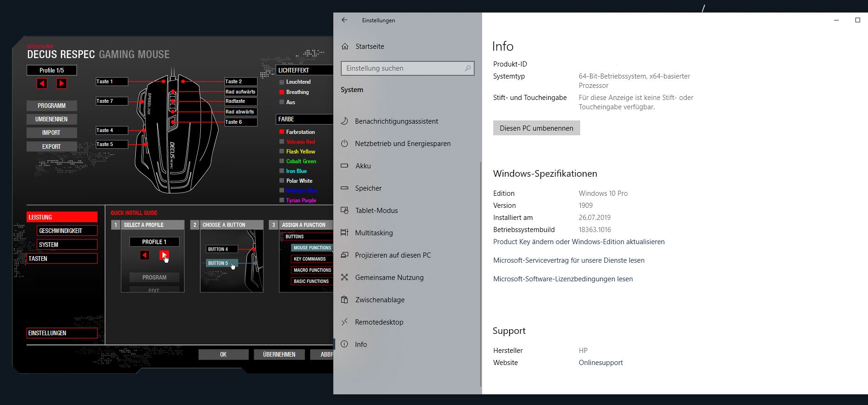Select Farbrotation color option
The height and width of the screenshot is (405, 868).
click(x=282, y=132)
